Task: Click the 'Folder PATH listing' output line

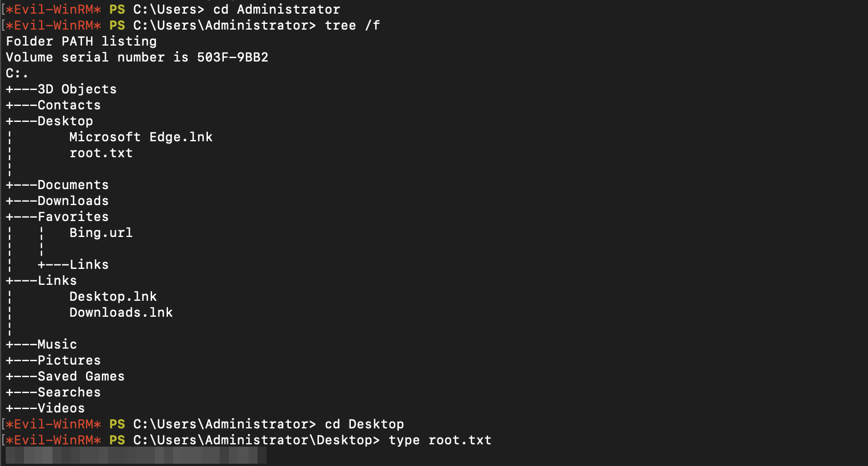Action: tap(81, 42)
